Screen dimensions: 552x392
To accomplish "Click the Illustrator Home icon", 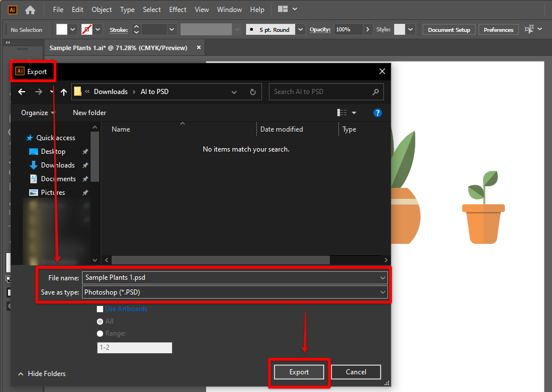I will click(x=30, y=10).
